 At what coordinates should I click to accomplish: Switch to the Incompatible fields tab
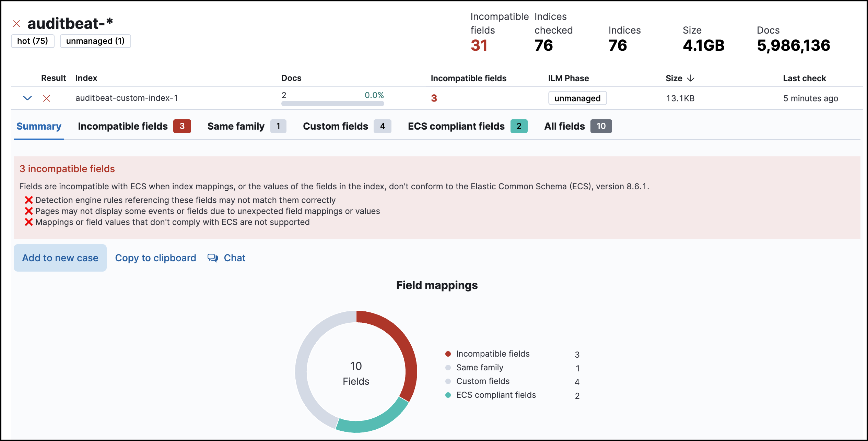click(122, 126)
